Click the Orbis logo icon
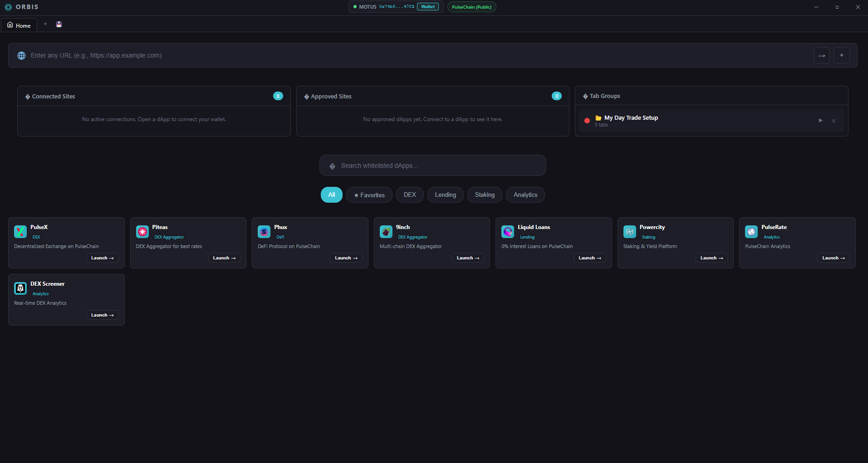The image size is (868, 463). (x=8, y=7)
